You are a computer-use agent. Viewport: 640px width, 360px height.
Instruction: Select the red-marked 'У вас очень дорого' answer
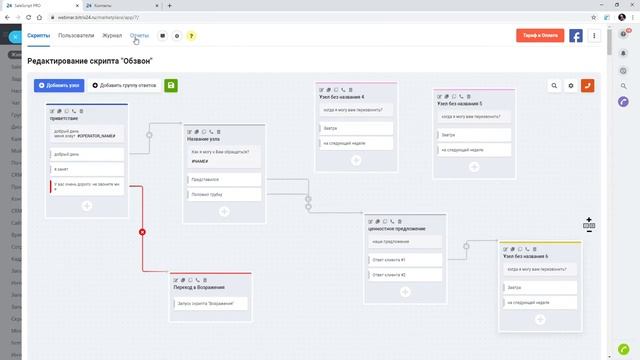87,187
